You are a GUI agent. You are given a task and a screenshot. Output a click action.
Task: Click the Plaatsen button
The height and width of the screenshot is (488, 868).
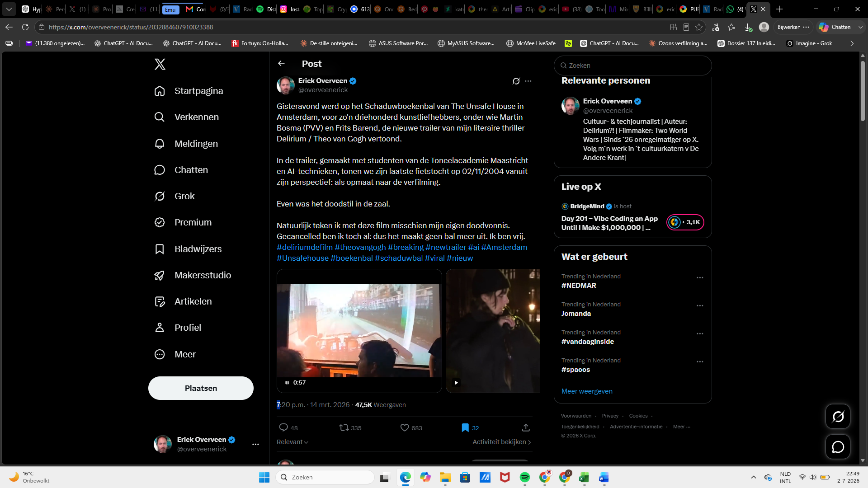click(x=201, y=388)
